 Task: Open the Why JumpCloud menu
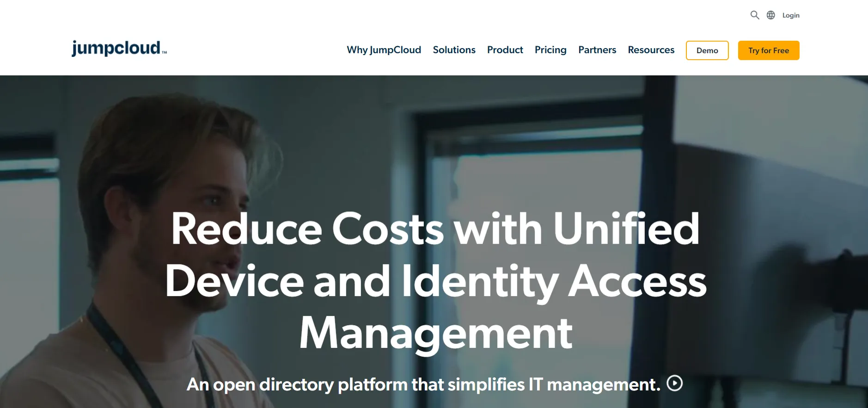pos(384,50)
